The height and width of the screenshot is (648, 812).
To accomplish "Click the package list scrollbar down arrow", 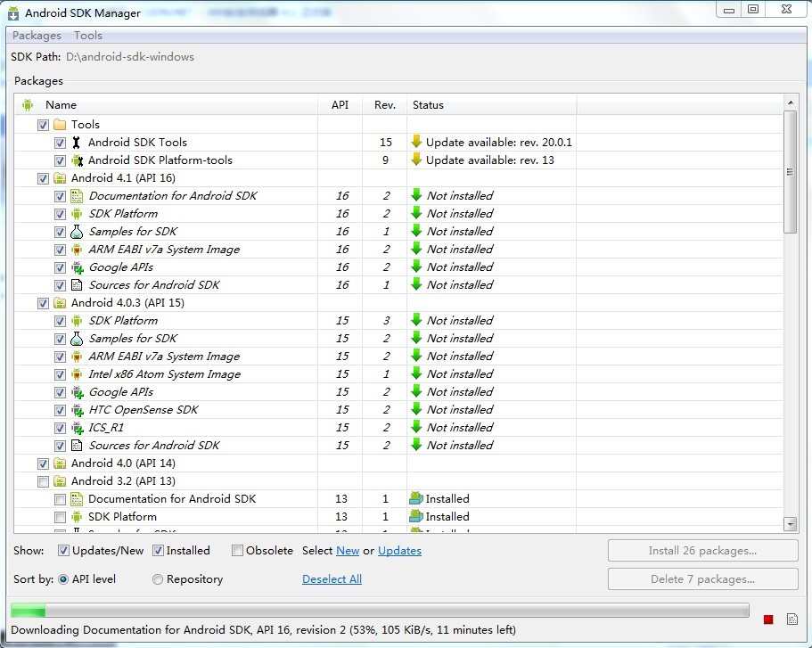I will 791,524.
